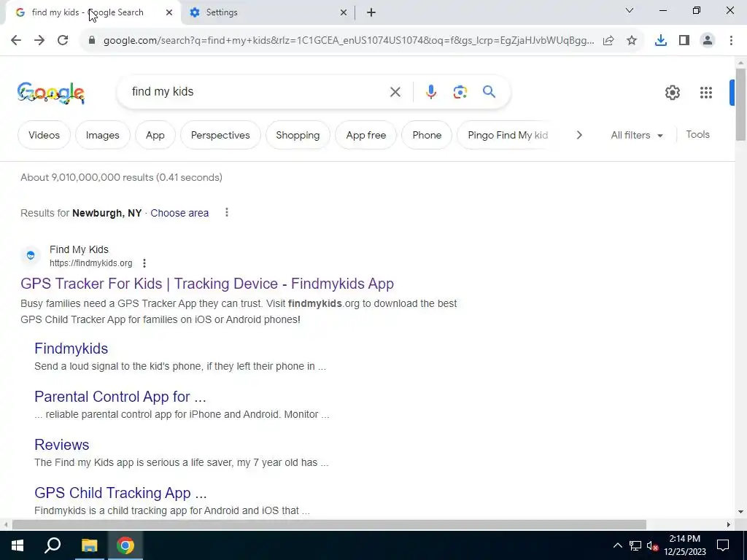The height and width of the screenshot is (560, 747).
Task: Click the Google holiday logo
Action: pos(51,93)
